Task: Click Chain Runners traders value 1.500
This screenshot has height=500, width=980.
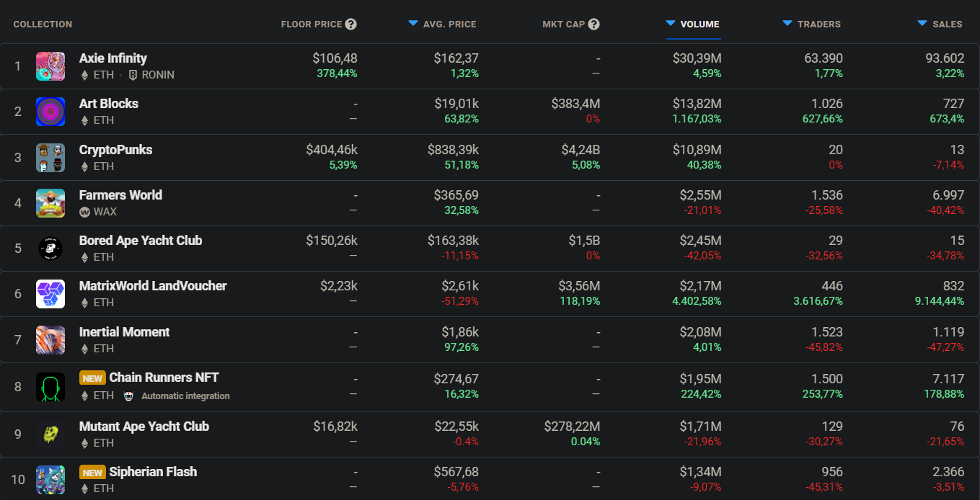Action: coord(826,378)
